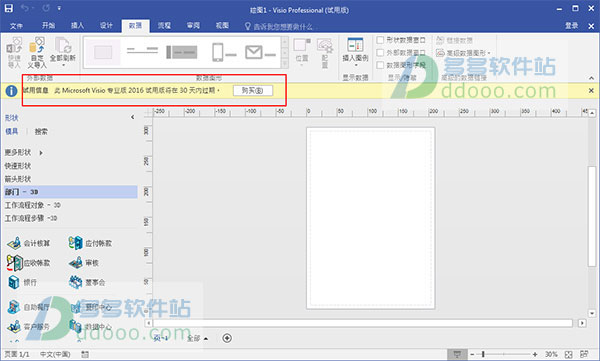The width and height of the screenshot is (600, 361).
Task: Switch to the 开始 (Home) ribbon tab
Action: coord(48,25)
